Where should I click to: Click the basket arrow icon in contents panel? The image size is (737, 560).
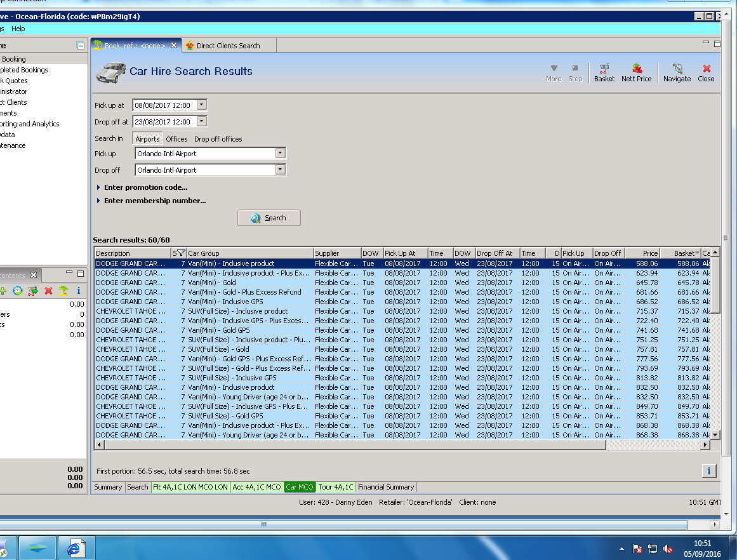pos(33,291)
